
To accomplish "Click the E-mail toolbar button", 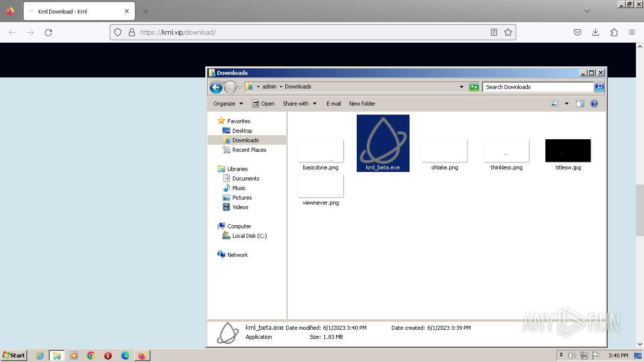I will [334, 104].
